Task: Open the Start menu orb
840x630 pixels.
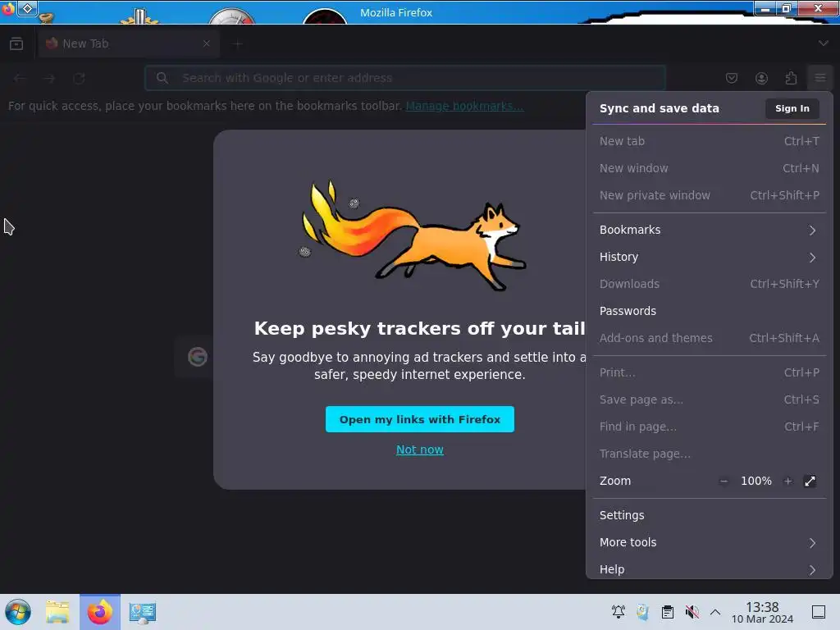Action: click(x=18, y=612)
